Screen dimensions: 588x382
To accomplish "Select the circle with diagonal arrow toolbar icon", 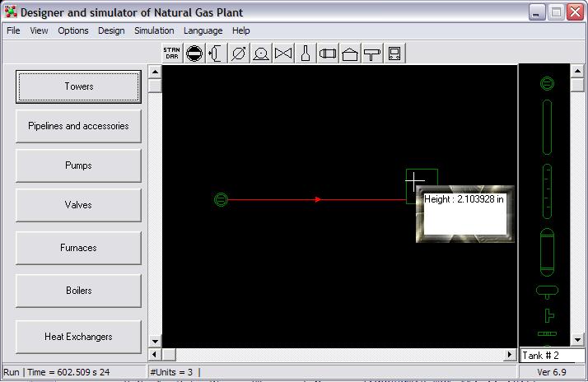I will [239, 54].
